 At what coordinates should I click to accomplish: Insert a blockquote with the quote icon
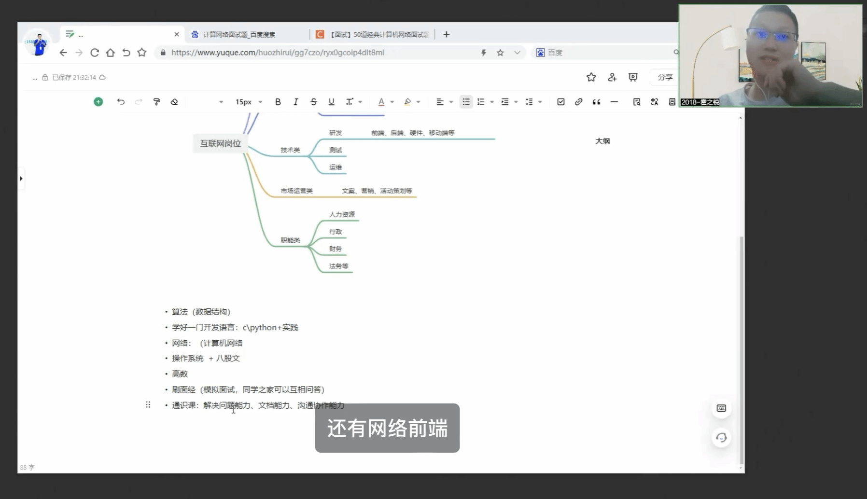tap(596, 102)
